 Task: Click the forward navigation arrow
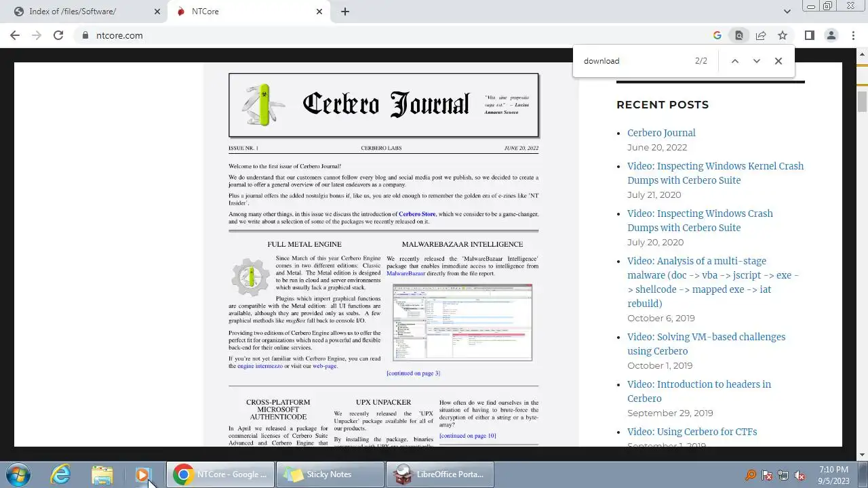[x=37, y=35]
